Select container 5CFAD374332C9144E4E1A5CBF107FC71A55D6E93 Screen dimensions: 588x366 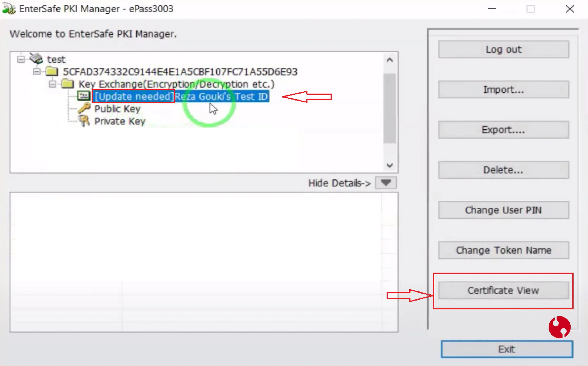click(x=180, y=72)
